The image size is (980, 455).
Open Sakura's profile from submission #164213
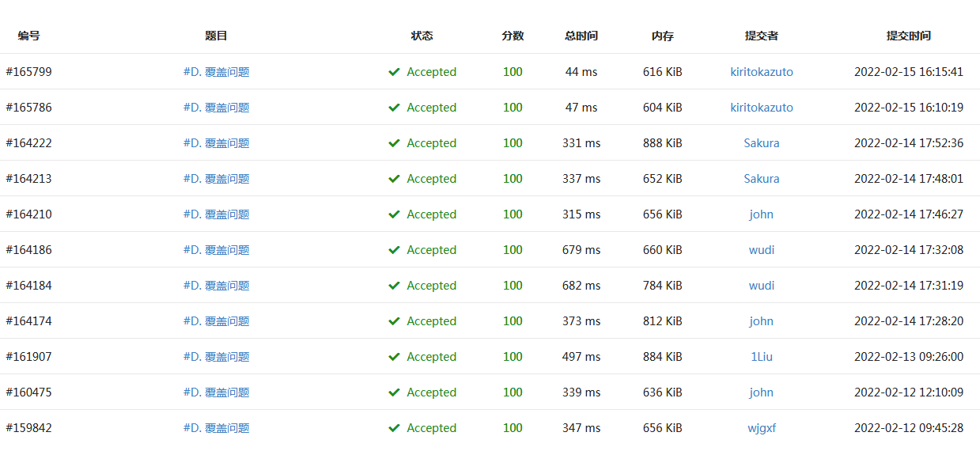click(x=761, y=179)
